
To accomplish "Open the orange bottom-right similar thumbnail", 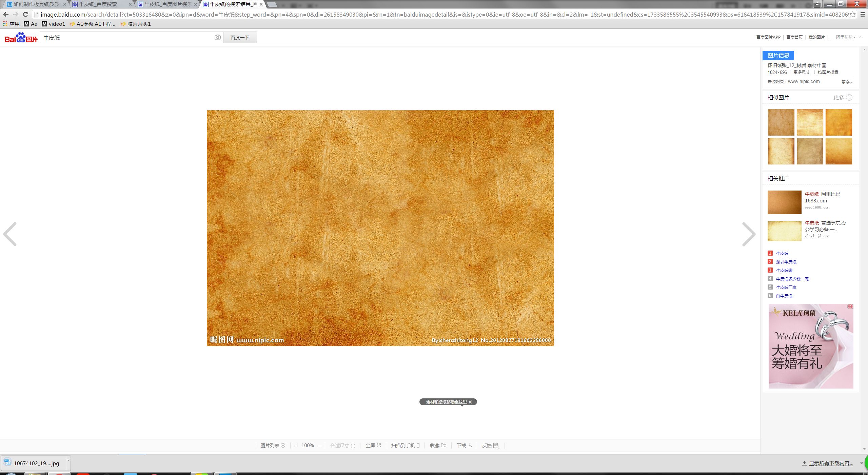I will pyautogui.click(x=839, y=151).
